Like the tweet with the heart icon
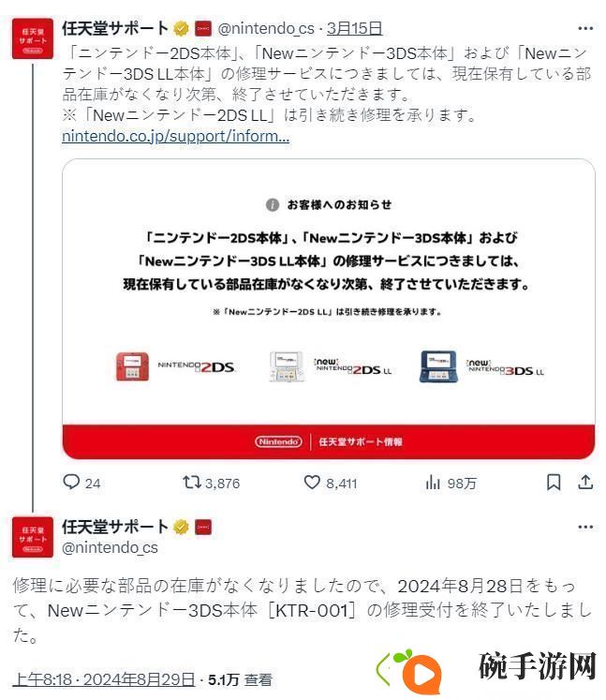 tap(312, 483)
